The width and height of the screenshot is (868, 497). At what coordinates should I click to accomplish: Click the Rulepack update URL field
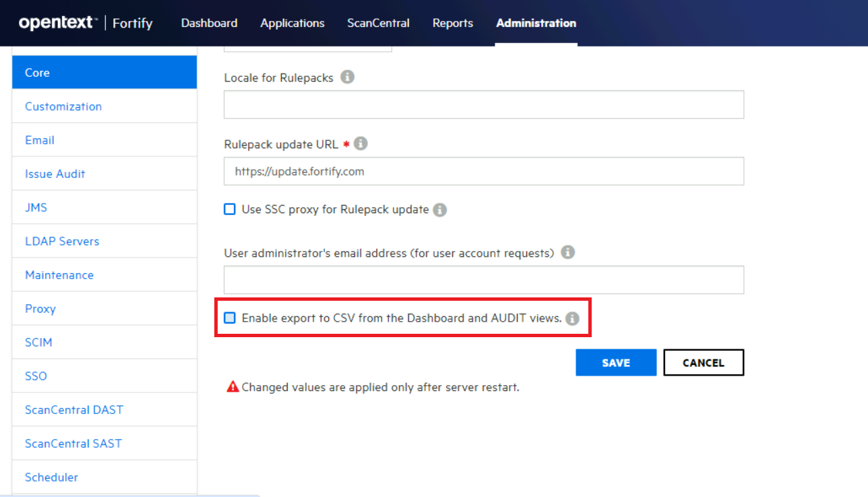[484, 171]
